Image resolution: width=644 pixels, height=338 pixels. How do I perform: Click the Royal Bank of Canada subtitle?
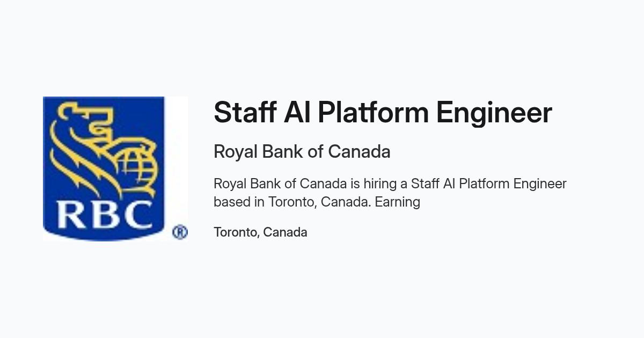pos(302,152)
